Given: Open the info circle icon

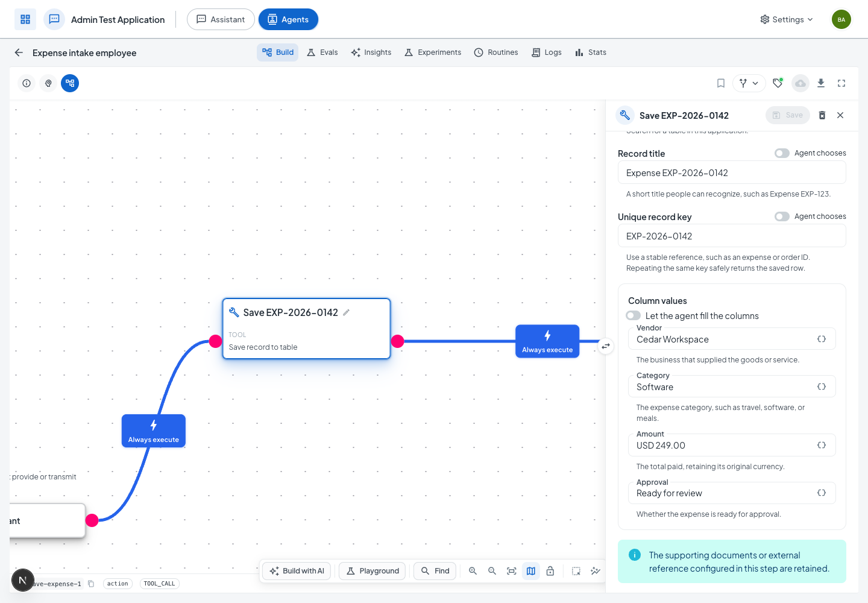Looking at the screenshot, I should coord(27,83).
